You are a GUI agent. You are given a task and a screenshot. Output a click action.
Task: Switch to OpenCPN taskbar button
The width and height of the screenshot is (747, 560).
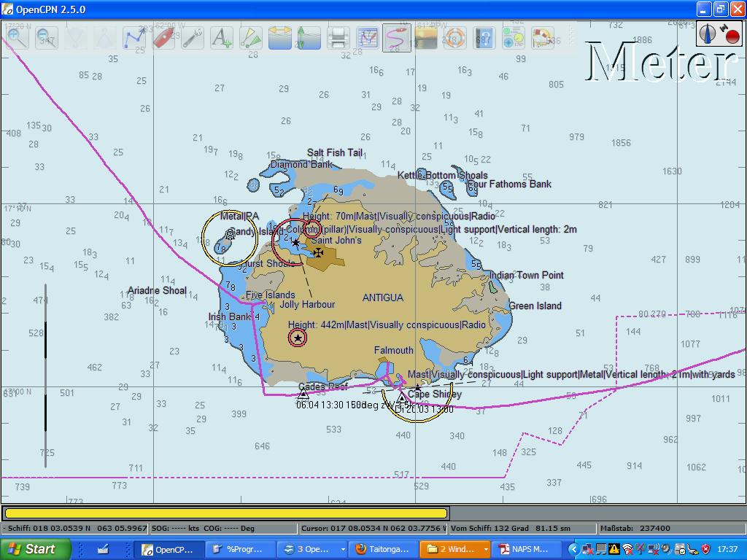169,549
